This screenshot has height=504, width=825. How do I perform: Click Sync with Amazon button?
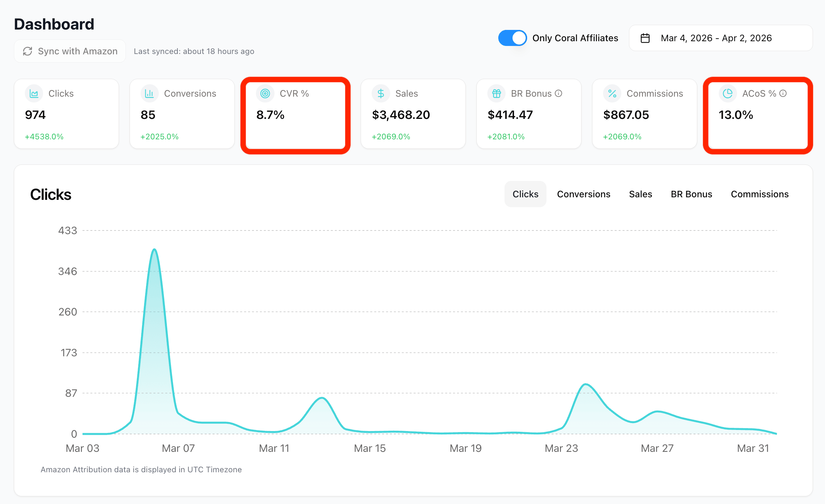[70, 51]
